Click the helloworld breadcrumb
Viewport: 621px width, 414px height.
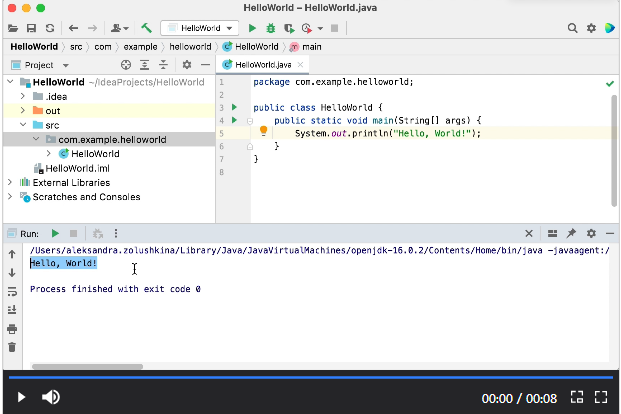(190, 47)
